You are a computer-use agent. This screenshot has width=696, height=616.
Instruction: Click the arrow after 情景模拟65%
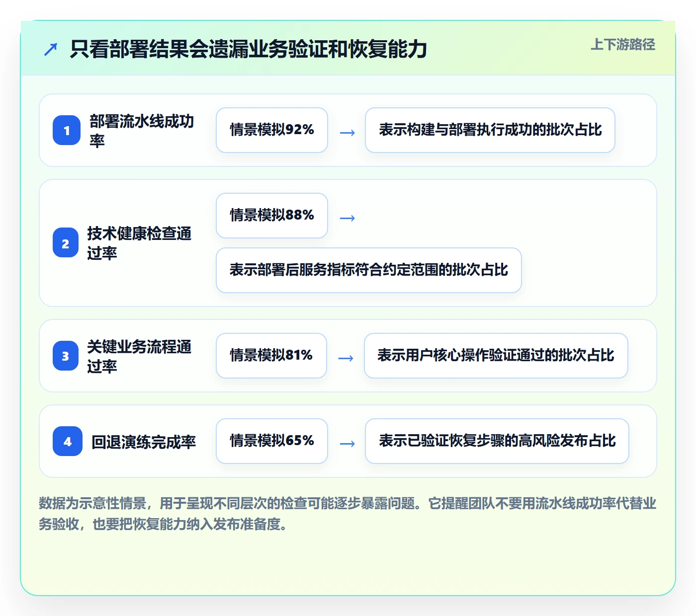(347, 444)
